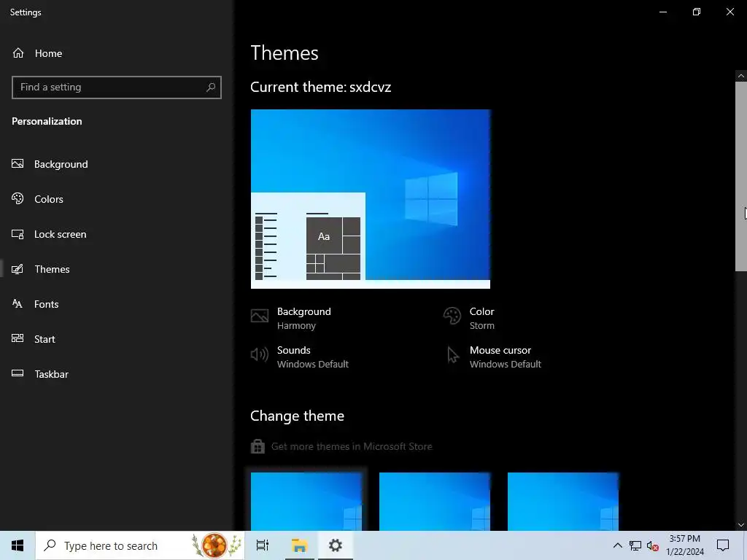Show hidden system tray icons
Image resolution: width=747 pixels, height=560 pixels.
(x=617, y=545)
